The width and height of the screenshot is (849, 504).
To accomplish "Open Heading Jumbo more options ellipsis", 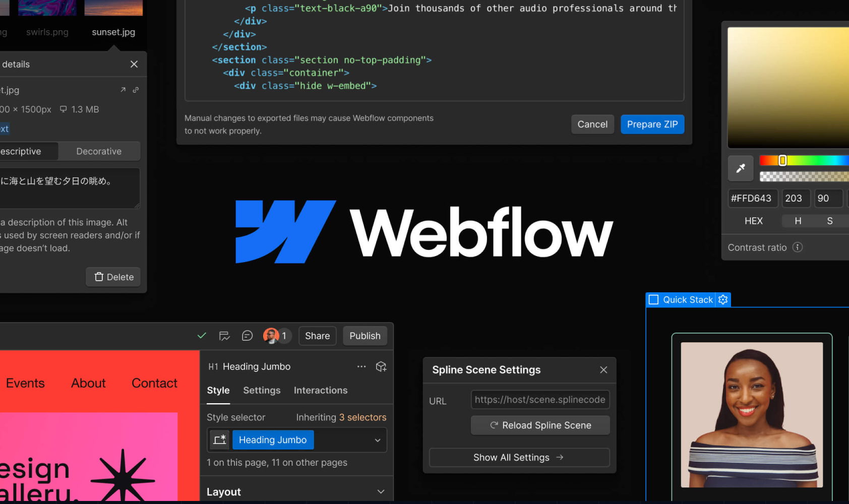I will coord(361,366).
